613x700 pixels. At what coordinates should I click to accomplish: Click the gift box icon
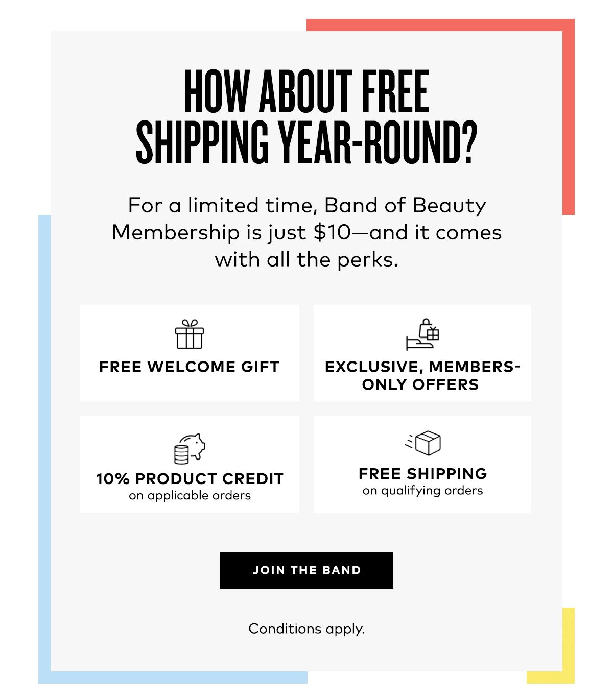[x=190, y=334]
